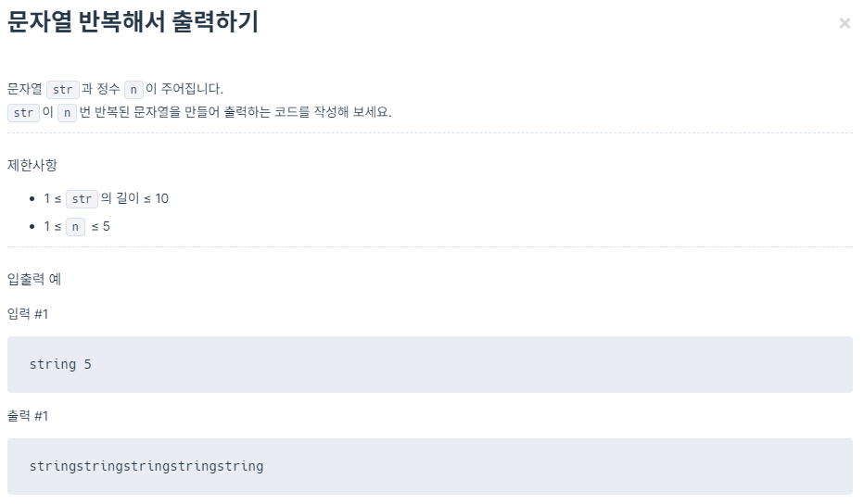The height and width of the screenshot is (504, 864).
Task: Close the problem description dialog
Action: point(845,23)
